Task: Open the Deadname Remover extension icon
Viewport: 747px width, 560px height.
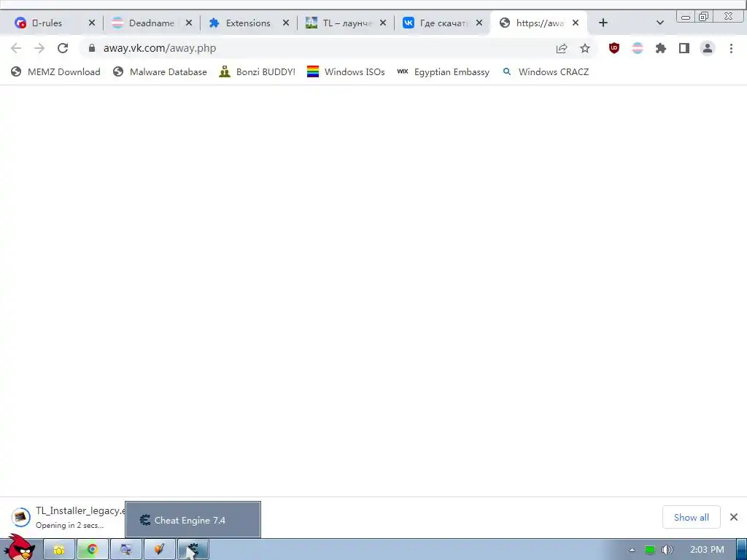Action: tap(638, 48)
